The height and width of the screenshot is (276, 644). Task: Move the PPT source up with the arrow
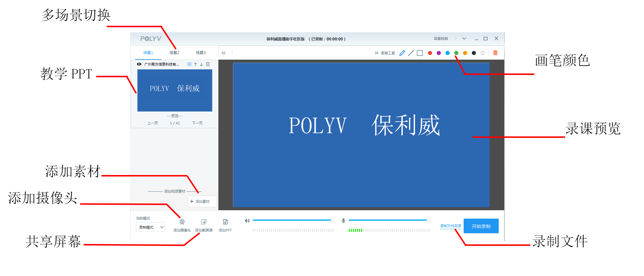pos(196,64)
